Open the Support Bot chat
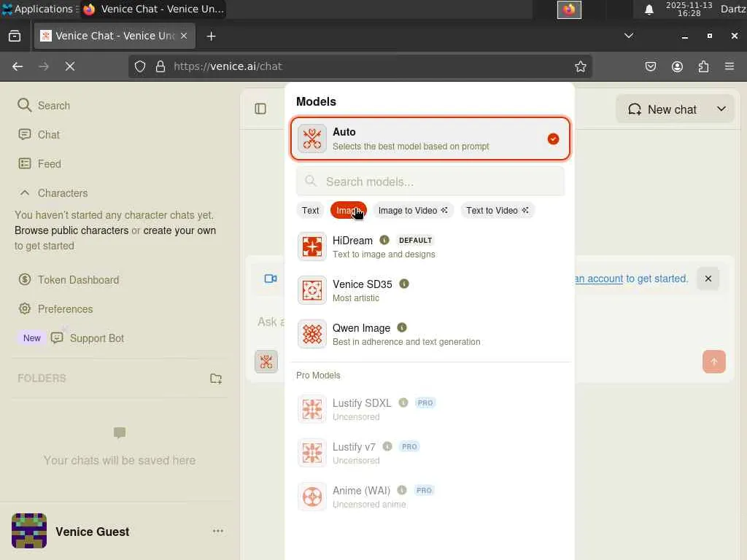This screenshot has height=560, width=747. [88, 338]
